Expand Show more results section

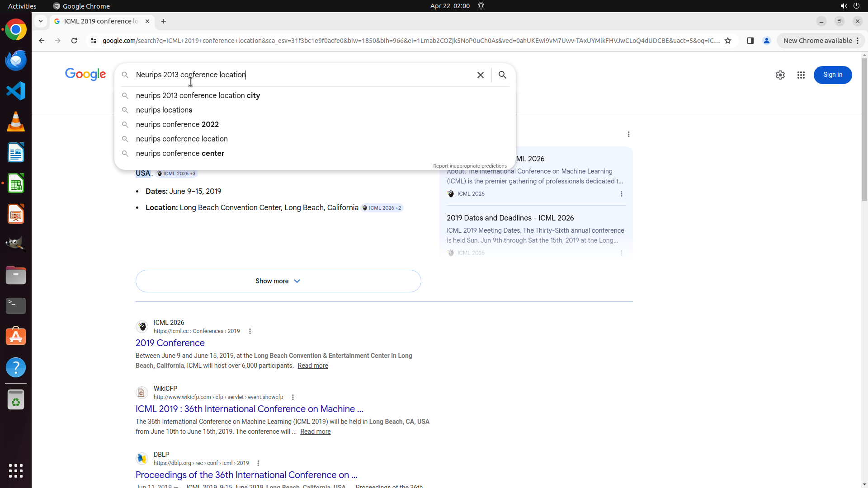pyautogui.click(x=278, y=281)
